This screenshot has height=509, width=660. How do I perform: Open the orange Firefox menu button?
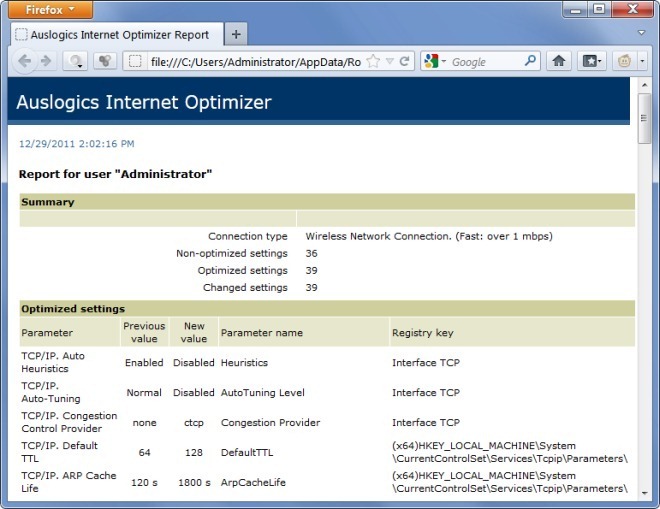51,9
